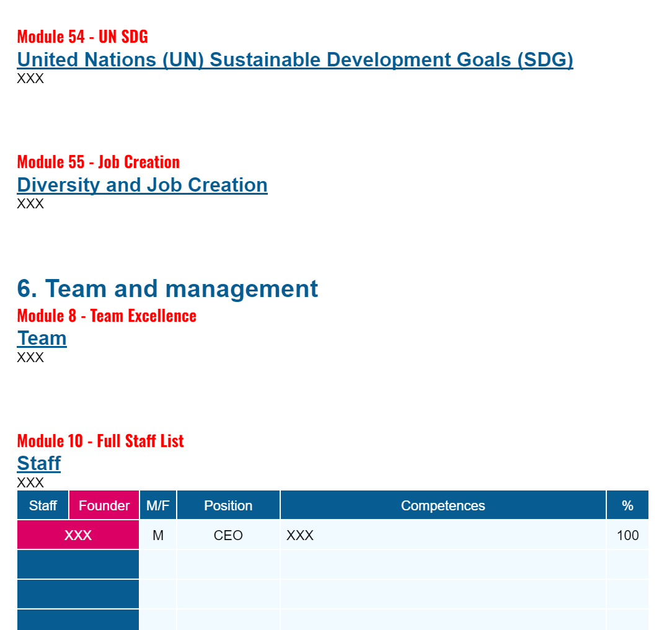
Task: Select the Module 54 - UN SDG label
Action: (x=82, y=37)
